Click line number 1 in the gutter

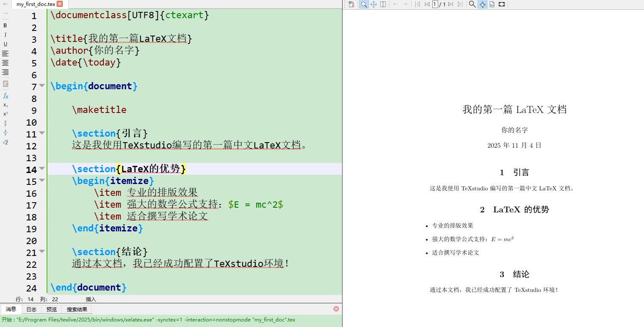34,16
